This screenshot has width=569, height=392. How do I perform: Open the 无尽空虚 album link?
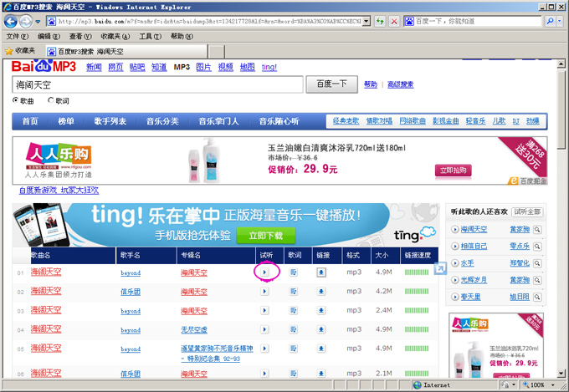pyautogui.click(x=194, y=329)
